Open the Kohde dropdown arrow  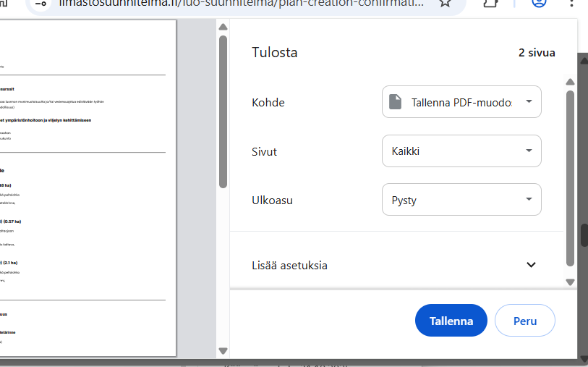pyautogui.click(x=529, y=101)
